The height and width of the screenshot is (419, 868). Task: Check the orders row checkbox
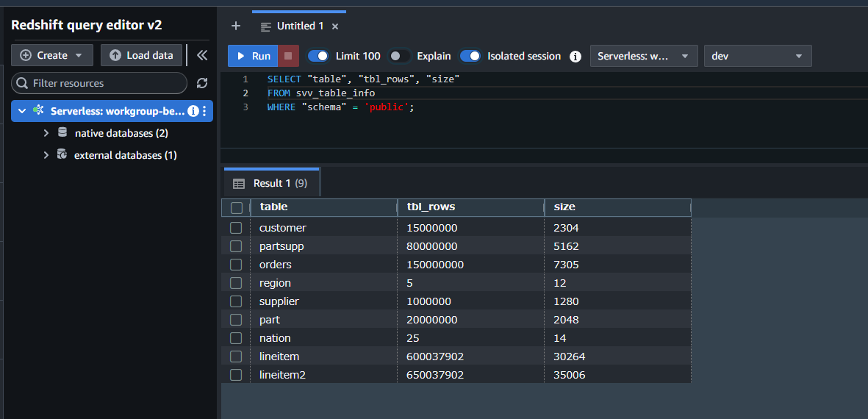[x=236, y=265]
